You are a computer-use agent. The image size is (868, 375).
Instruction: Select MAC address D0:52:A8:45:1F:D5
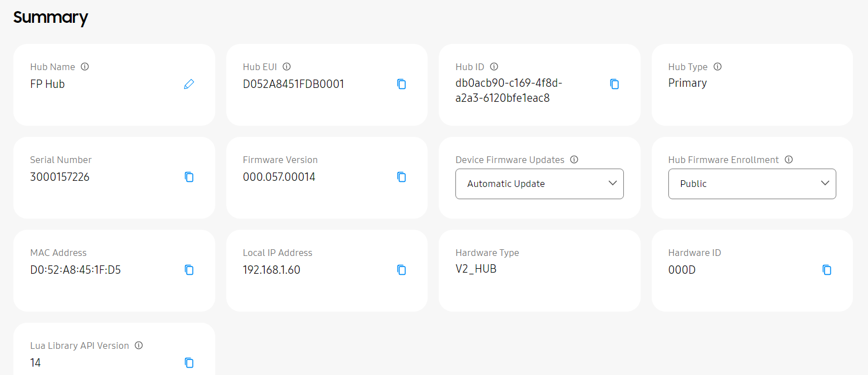point(76,270)
